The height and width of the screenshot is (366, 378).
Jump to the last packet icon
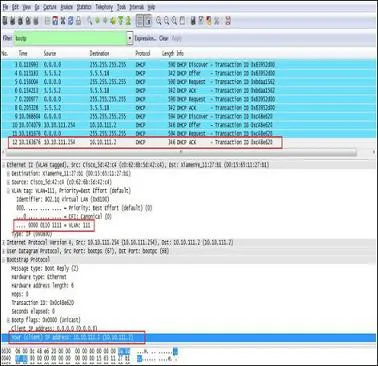[128, 21]
